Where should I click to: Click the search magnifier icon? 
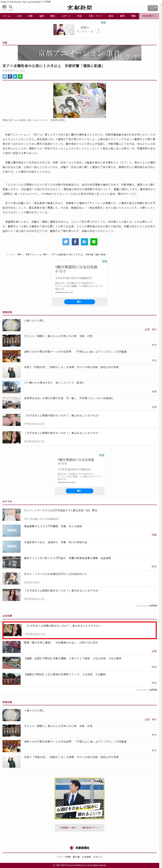pyautogui.click(x=11, y=7)
